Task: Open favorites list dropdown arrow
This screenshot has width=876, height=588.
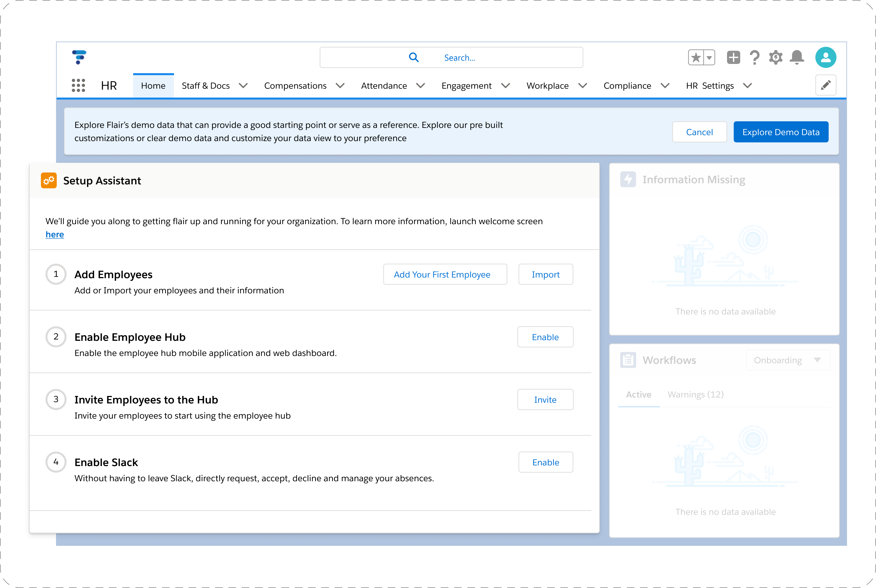Action: (709, 58)
